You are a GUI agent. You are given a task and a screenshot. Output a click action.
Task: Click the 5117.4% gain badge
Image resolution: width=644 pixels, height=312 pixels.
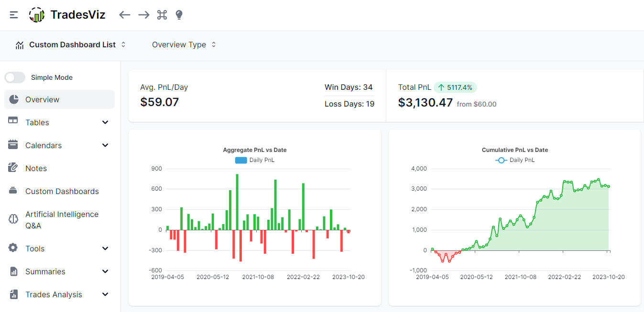(x=455, y=87)
